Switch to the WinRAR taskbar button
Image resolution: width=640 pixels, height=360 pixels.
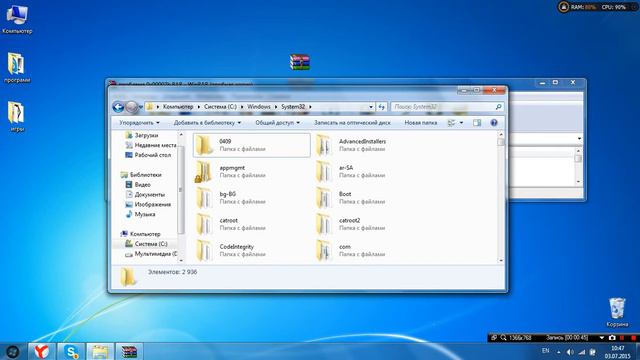129,351
